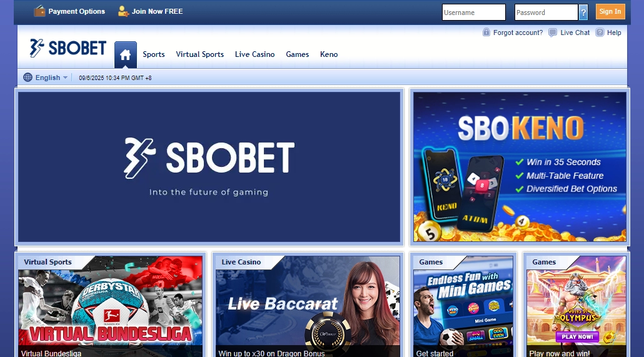The image size is (644, 357).
Task: Click 'Win up to x30 on Dragon Bonus'
Action: pyautogui.click(x=271, y=353)
